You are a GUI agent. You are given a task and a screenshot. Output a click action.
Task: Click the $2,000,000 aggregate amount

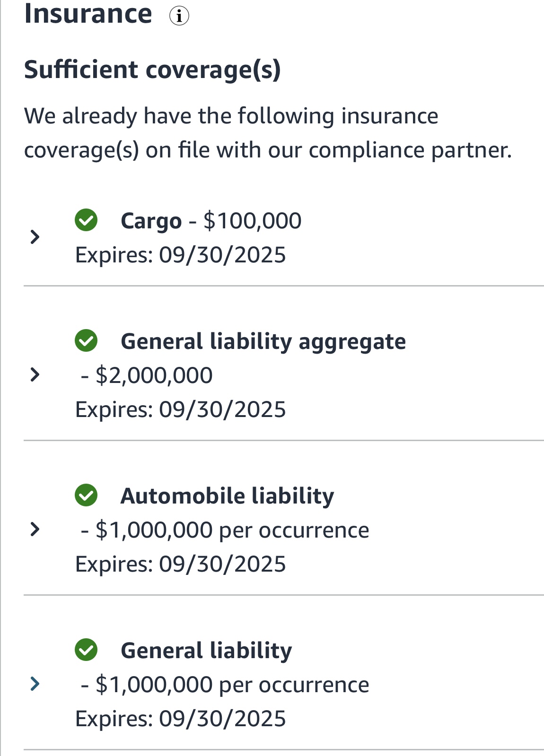pyautogui.click(x=154, y=375)
